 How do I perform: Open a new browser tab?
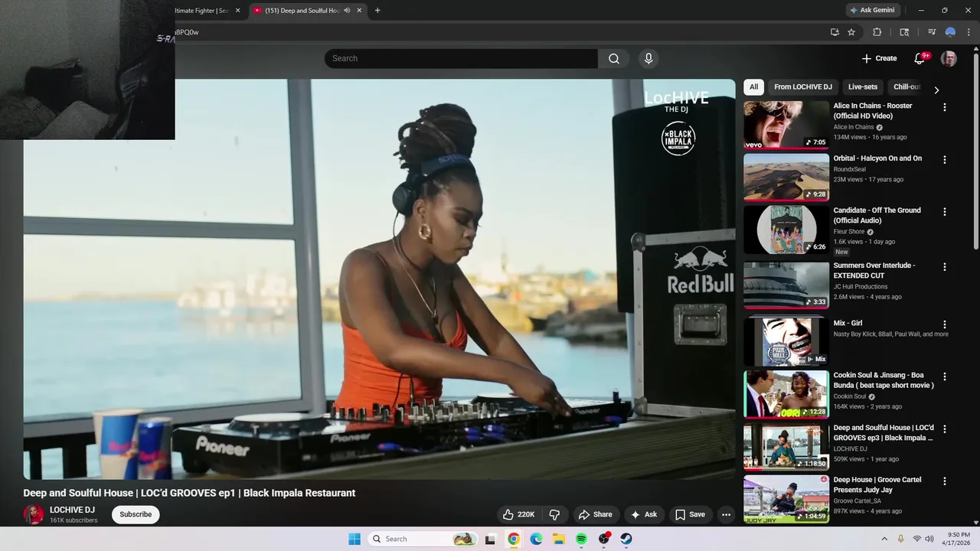(x=377, y=10)
